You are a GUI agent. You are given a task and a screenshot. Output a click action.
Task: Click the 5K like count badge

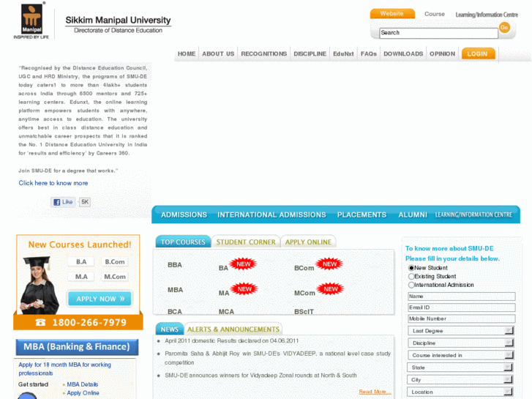point(84,202)
